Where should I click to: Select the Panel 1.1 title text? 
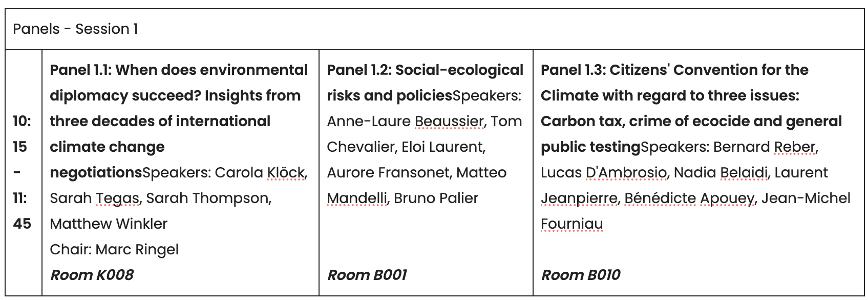click(179, 121)
